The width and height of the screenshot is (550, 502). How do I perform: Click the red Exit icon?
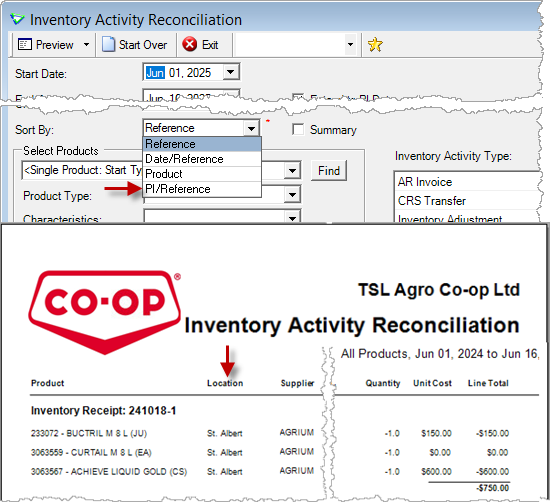[189, 44]
